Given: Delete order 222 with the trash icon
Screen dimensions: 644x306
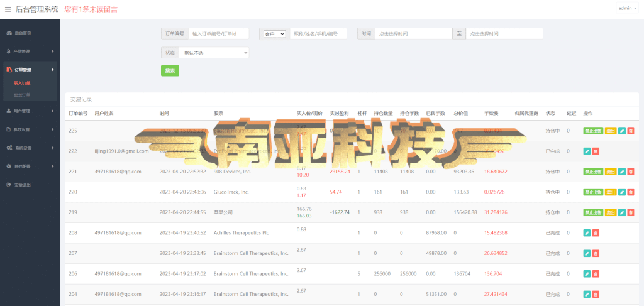Looking at the screenshot, I should pos(596,151).
